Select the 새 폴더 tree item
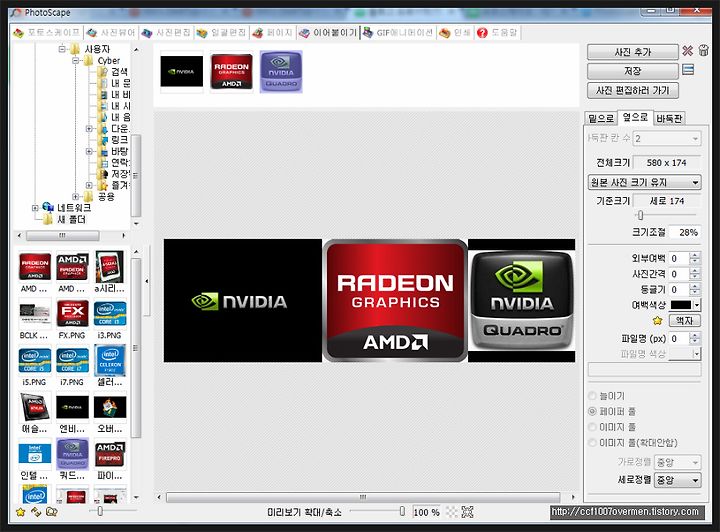Image resolution: width=720 pixels, height=532 pixels. coord(72,219)
